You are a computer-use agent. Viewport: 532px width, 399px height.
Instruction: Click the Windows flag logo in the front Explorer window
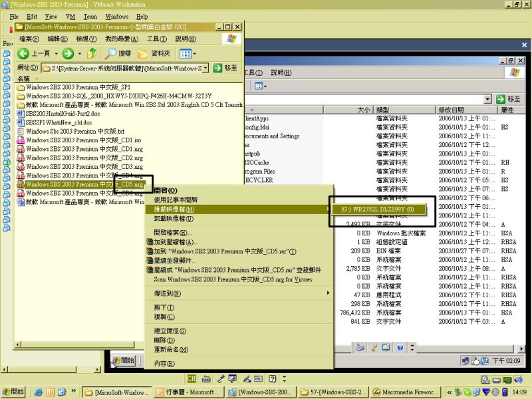pyautogui.click(x=231, y=39)
